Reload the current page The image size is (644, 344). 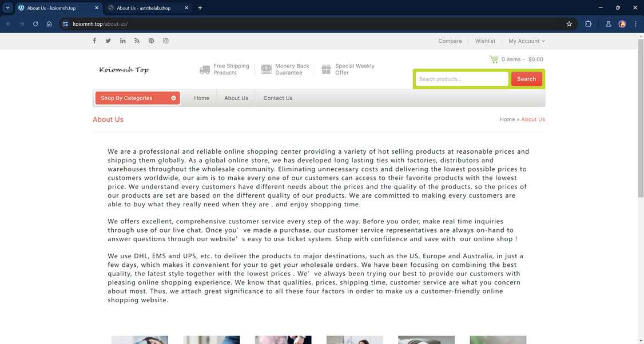[35, 24]
